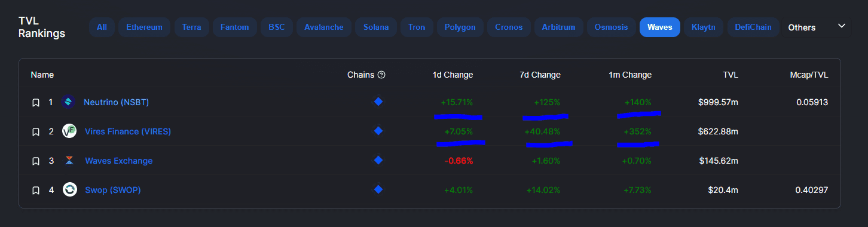The image size is (868, 227).
Task: Click Waves chain icon in Waves Exchange row
Action: pyautogui.click(x=378, y=160)
